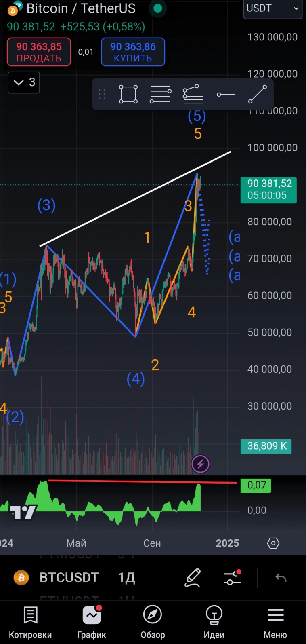Screen dimensions: 306x644
Task: Select the orange 2 wave label
Action: [x=155, y=365]
